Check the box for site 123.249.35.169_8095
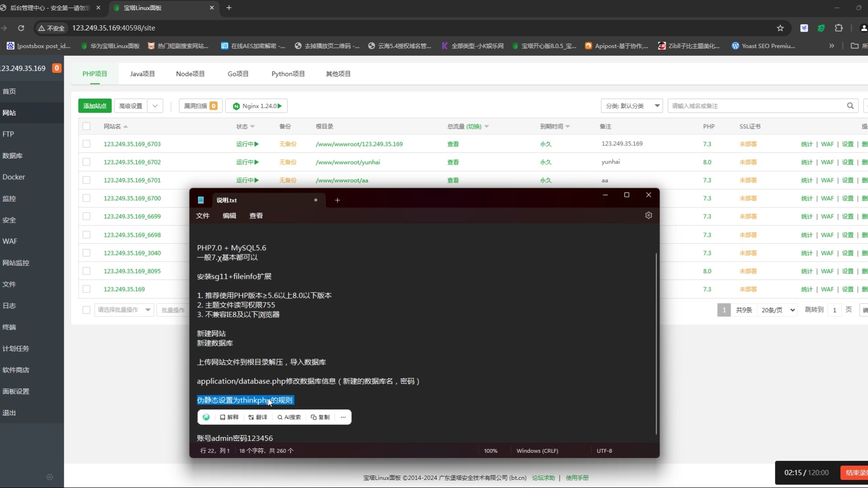 (x=86, y=271)
